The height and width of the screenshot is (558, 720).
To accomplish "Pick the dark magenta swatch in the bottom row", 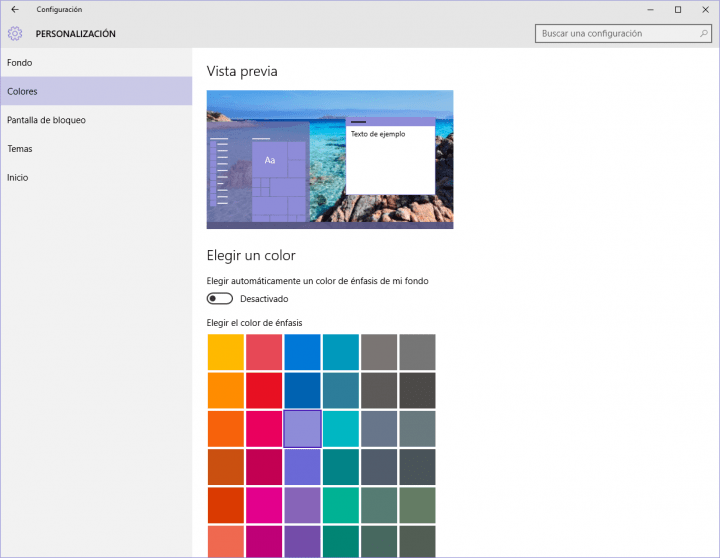I will pos(264,542).
